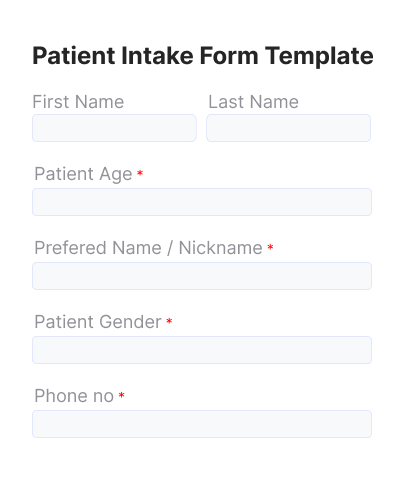Click the required asterisk after Nickname
Image resolution: width=400 pixels, height=480 pixels.
point(270,247)
